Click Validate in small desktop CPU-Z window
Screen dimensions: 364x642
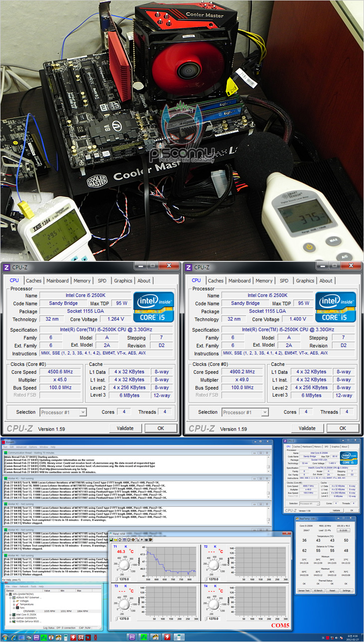click(336, 510)
